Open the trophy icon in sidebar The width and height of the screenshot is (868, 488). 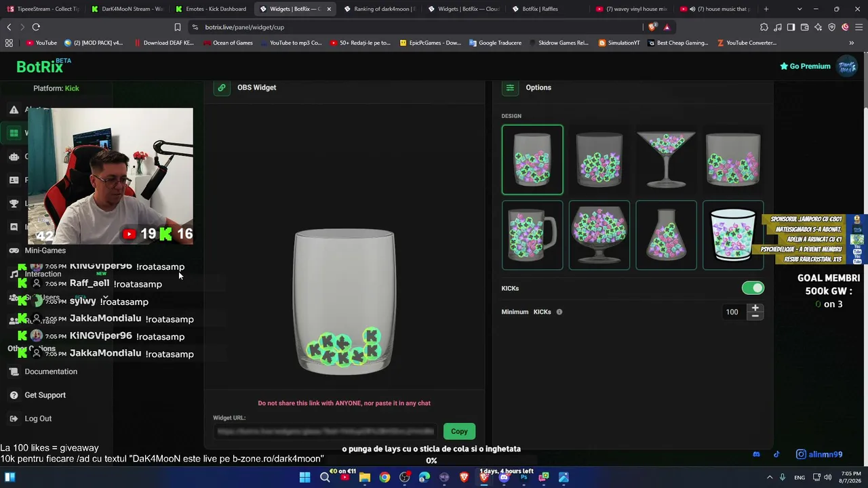tap(14, 203)
